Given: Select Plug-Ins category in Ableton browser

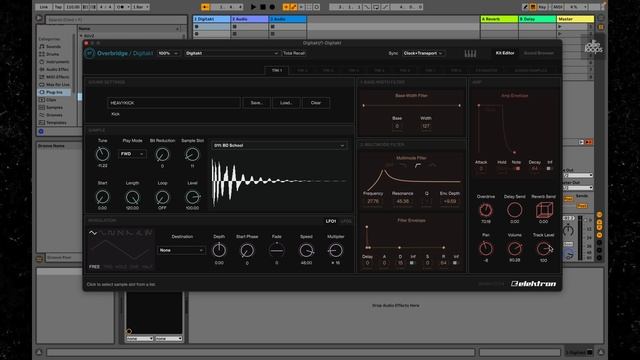Looking at the screenshot, I should (x=54, y=92).
